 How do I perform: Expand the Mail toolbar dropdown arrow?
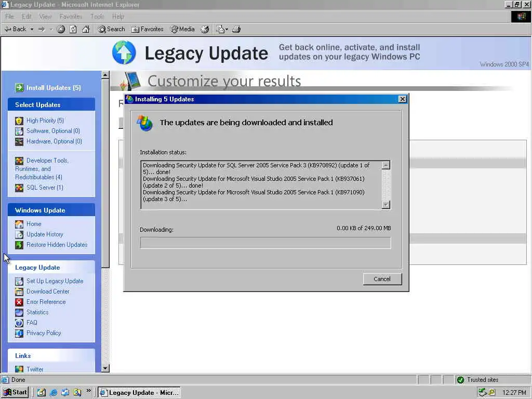[x=227, y=29]
